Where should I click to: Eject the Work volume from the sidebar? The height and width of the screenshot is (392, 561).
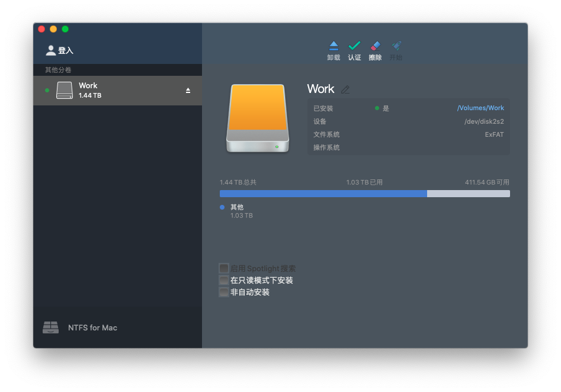[x=188, y=91]
